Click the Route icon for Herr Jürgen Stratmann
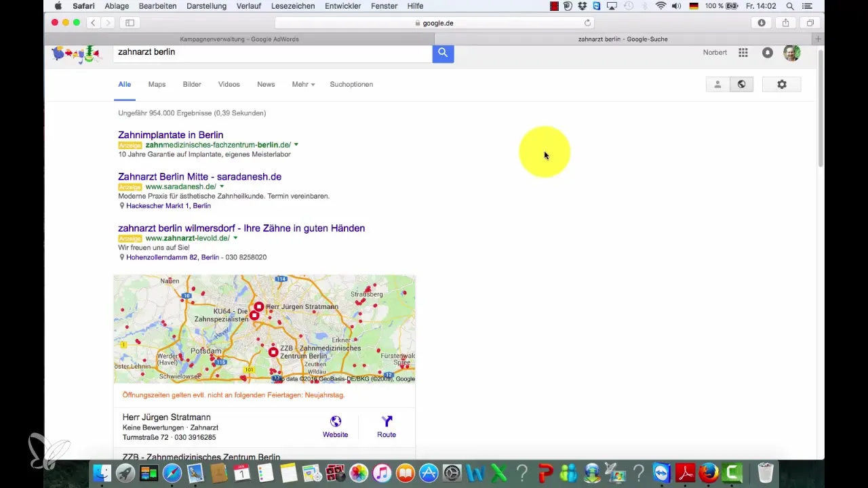Viewport: 868px width, 488px height. tap(387, 422)
